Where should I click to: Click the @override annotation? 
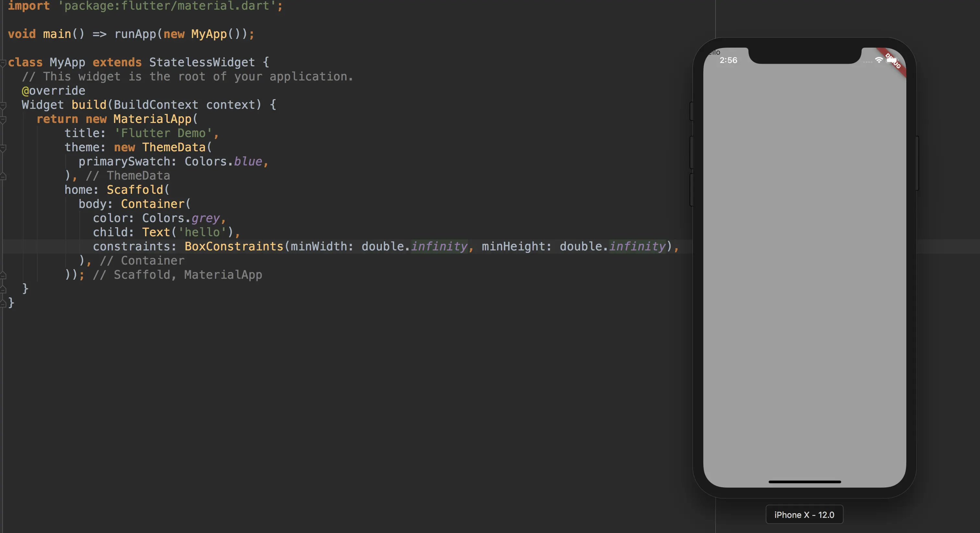point(53,90)
